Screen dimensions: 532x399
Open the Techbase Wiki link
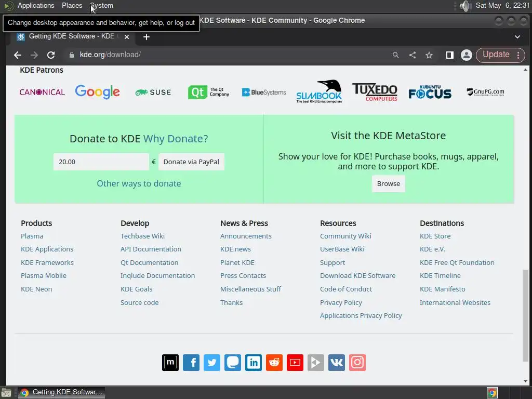tap(142, 236)
